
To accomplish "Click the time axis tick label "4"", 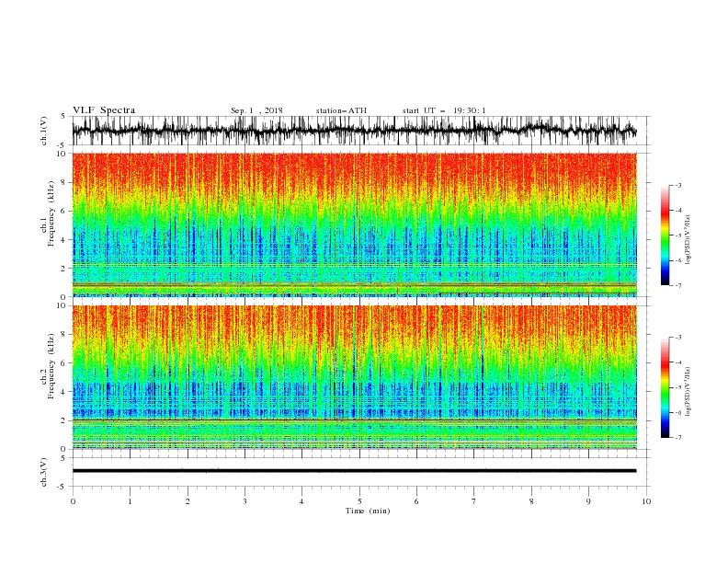I will point(302,501).
